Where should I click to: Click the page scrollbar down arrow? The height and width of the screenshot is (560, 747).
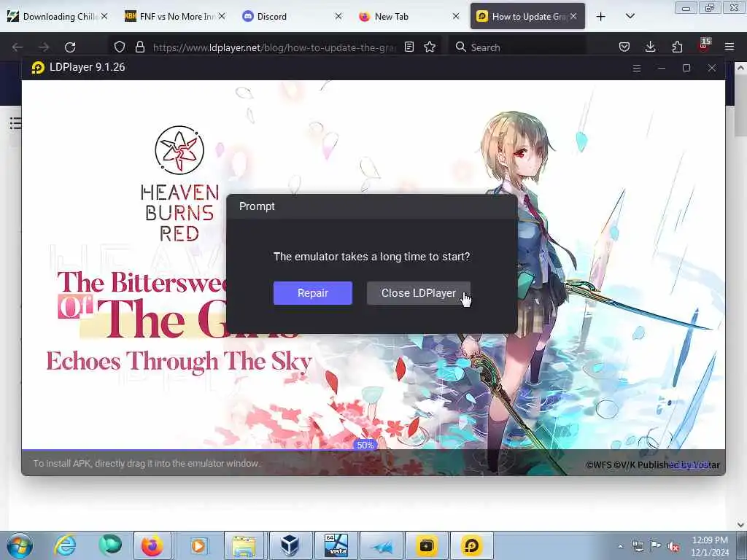click(740, 525)
